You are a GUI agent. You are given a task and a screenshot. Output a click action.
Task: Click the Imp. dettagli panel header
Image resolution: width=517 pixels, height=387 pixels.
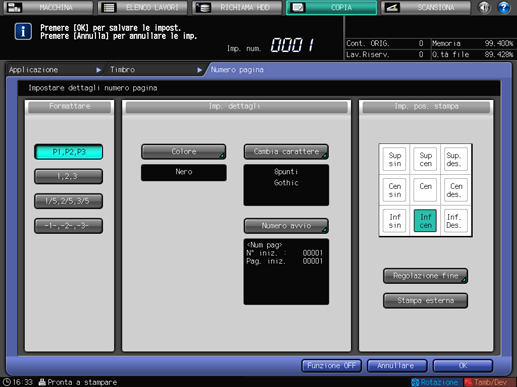point(237,107)
